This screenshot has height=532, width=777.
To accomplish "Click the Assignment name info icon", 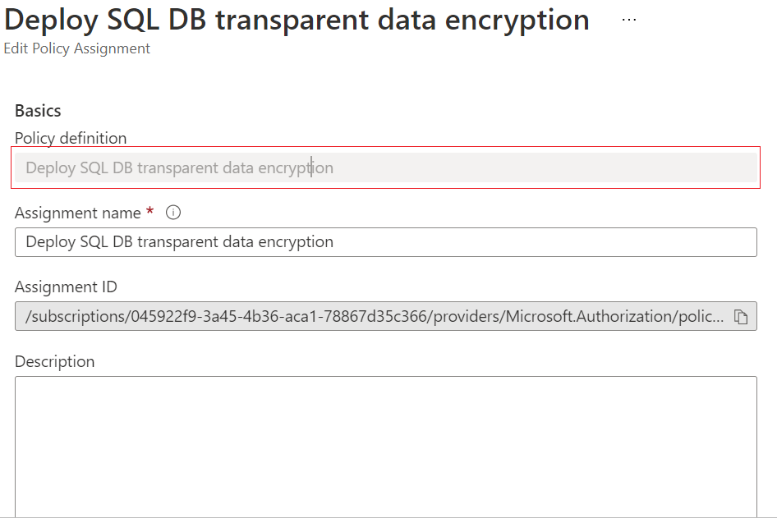I will click(173, 213).
